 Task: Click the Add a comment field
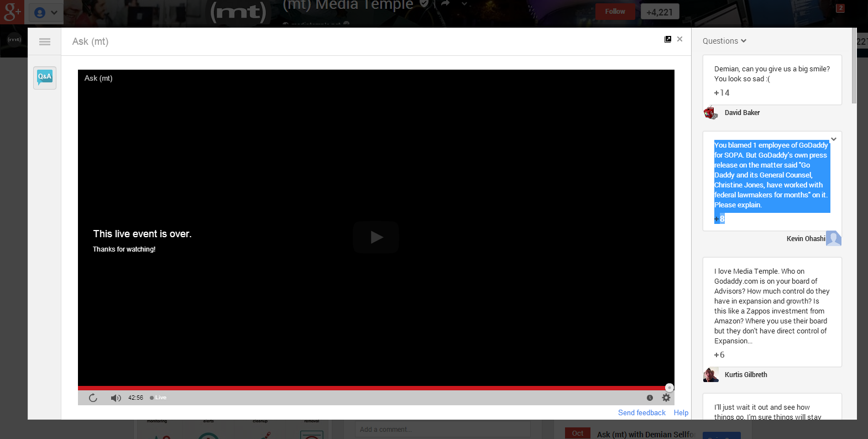click(442, 430)
